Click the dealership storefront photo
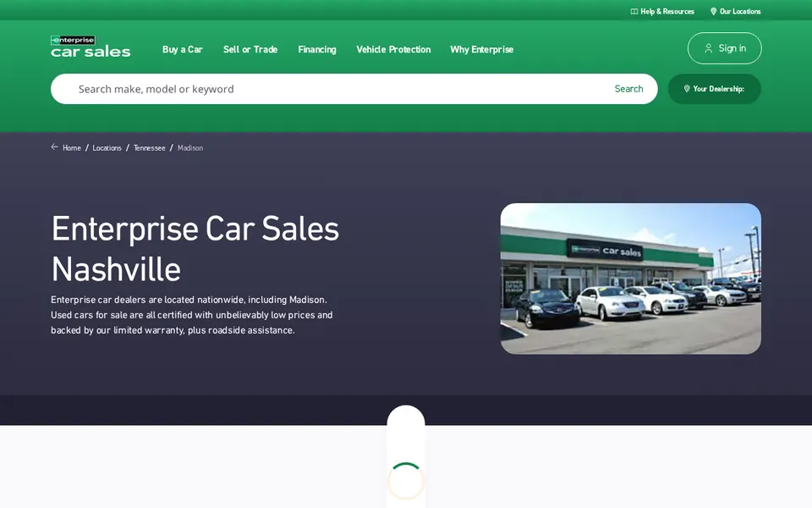 (x=631, y=279)
